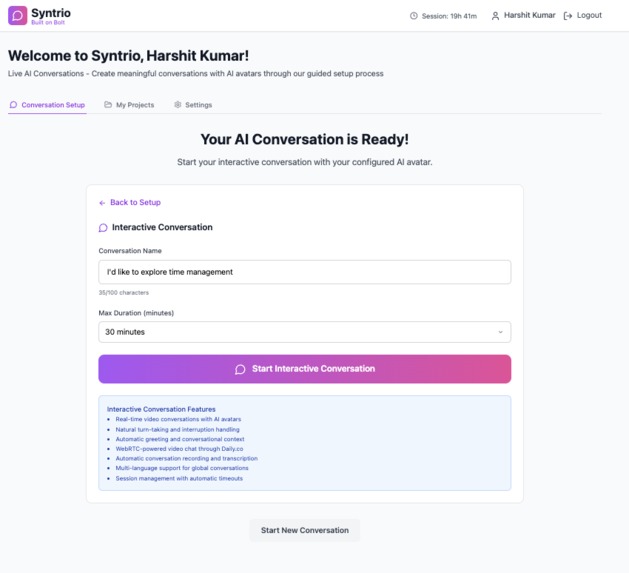Viewport: 629px width, 573px height.
Task: Click the Harshit Kumar username in header
Action: click(530, 15)
